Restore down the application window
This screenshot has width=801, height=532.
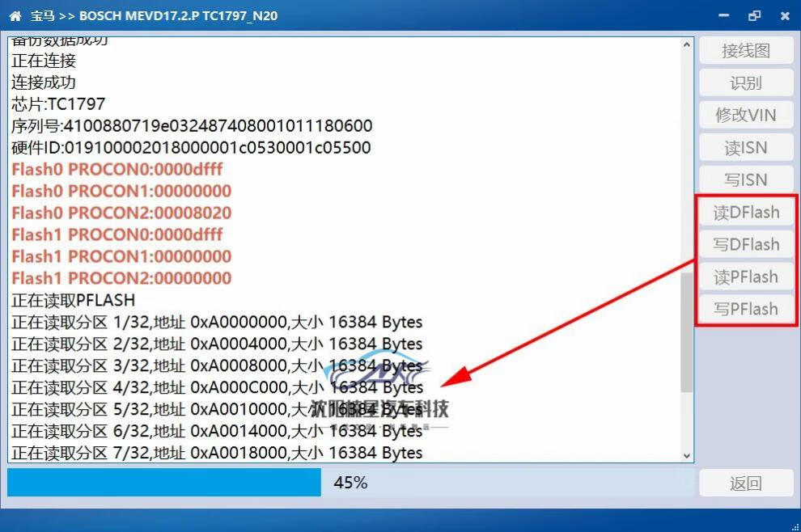[x=754, y=15]
